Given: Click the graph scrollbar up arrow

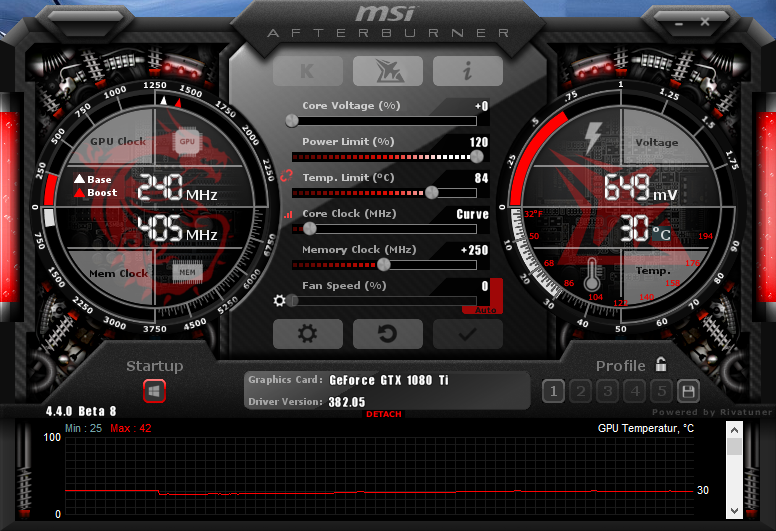Looking at the screenshot, I should (734, 430).
